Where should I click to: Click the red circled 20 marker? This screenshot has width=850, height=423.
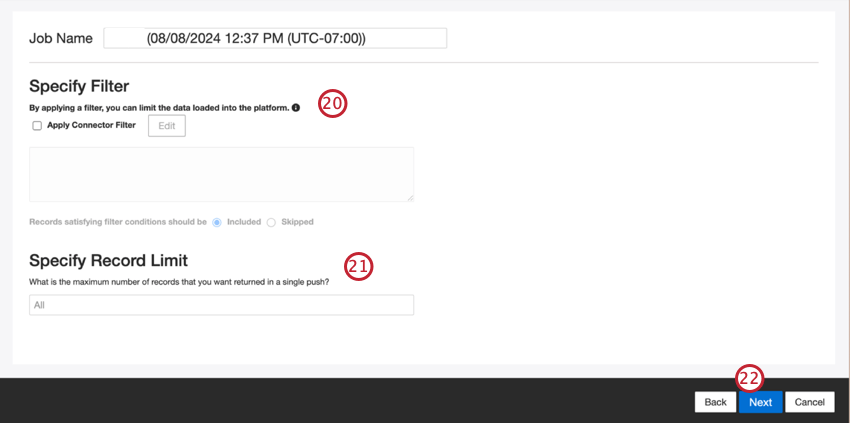pyautogui.click(x=332, y=104)
